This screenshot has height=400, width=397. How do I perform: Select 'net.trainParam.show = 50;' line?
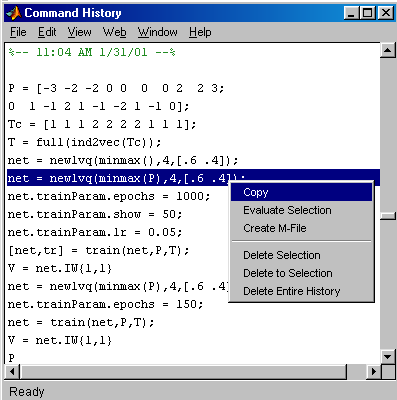coord(95,214)
